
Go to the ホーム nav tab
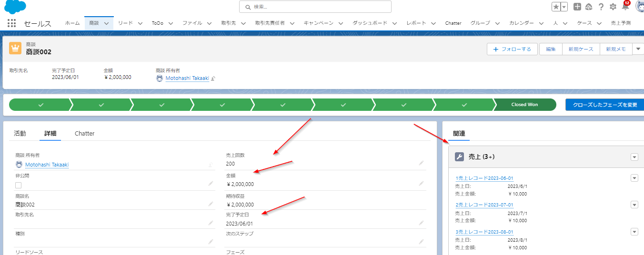tap(72, 23)
